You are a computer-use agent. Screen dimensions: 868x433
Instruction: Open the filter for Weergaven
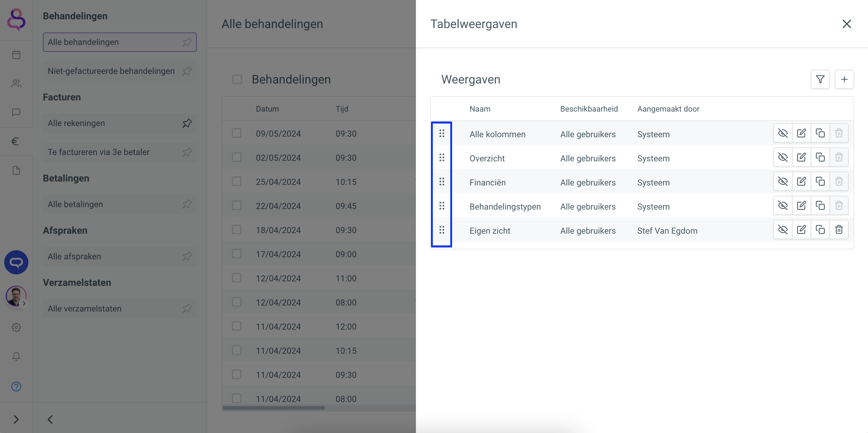pos(820,80)
